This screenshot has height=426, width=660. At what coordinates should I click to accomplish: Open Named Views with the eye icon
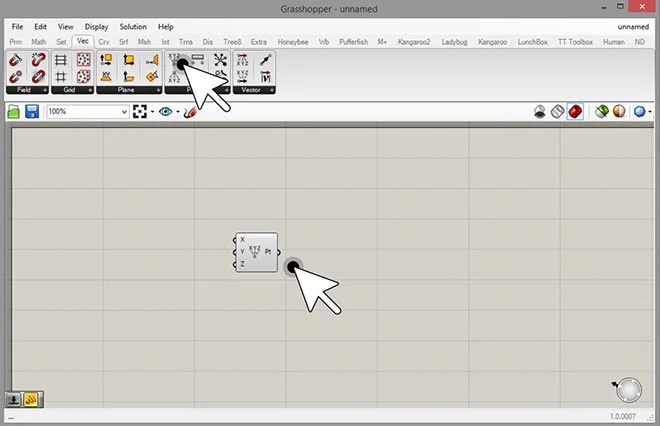pos(165,112)
